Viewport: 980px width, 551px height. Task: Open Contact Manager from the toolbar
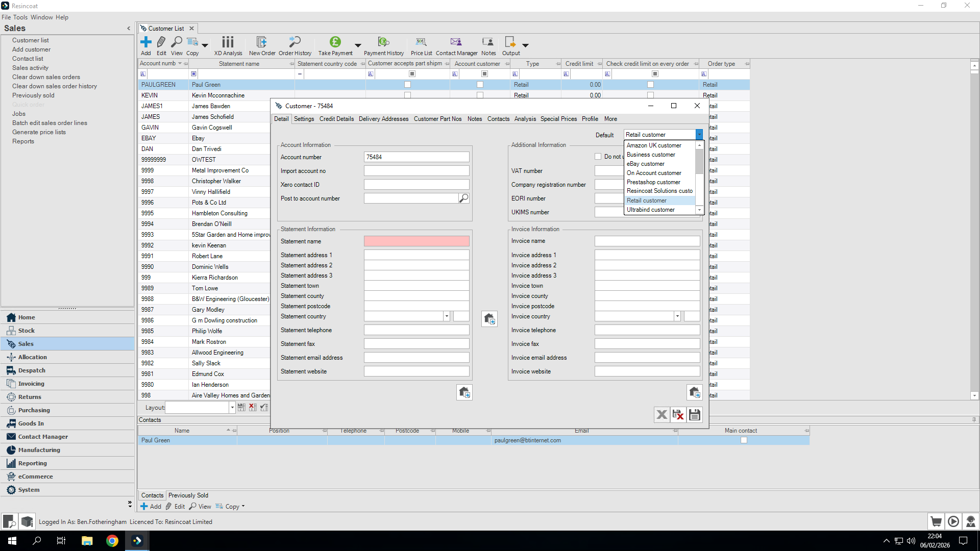click(x=456, y=45)
